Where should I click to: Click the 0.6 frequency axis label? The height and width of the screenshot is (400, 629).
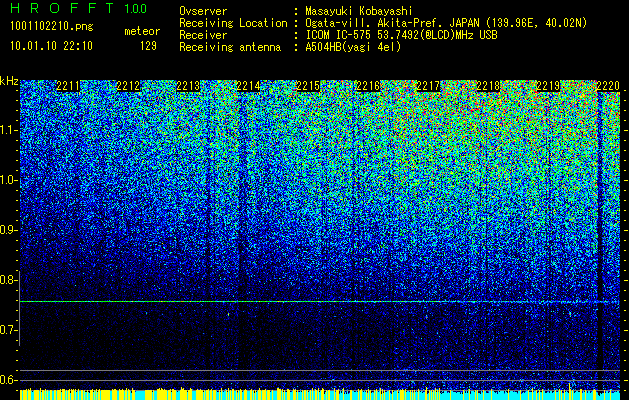pyautogui.click(x=8, y=380)
